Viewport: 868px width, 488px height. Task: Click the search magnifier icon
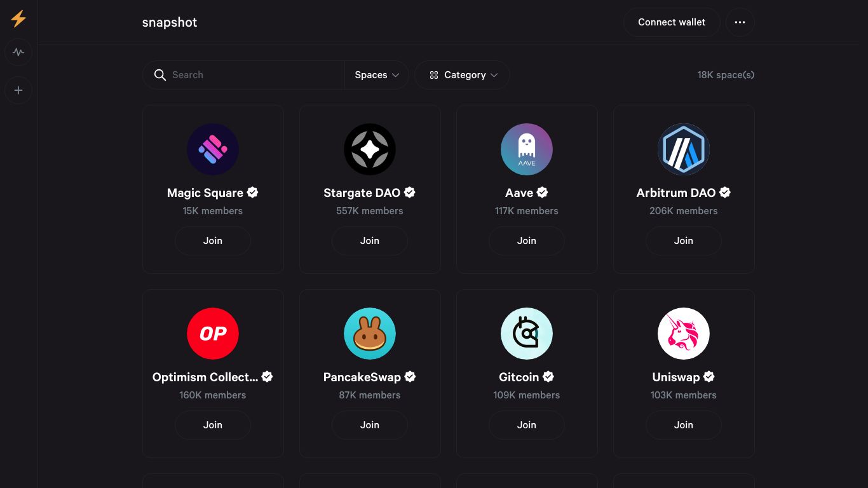[x=160, y=75]
